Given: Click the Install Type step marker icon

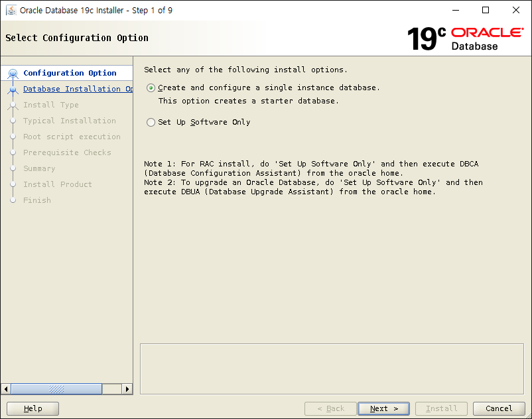Looking at the screenshot, I should tap(13, 105).
